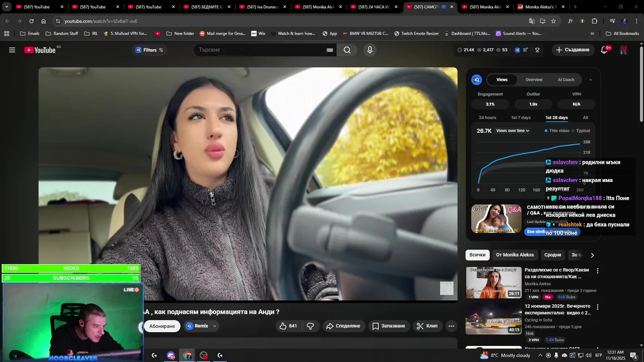Show more bookmarks chevron
This screenshot has width=644, height=362.
click(592, 33)
